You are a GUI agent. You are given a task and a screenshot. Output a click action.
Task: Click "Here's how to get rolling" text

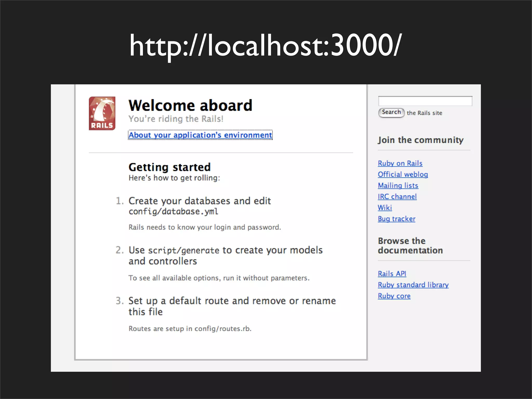174,178
